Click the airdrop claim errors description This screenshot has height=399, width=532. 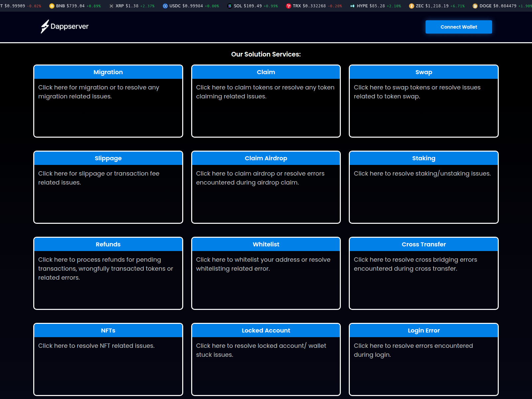pos(260,178)
